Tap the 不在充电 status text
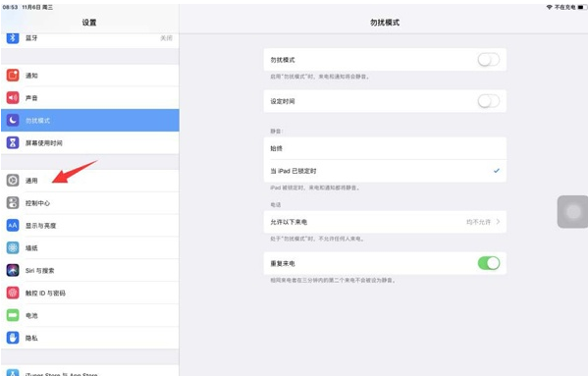The height and width of the screenshot is (376, 588). tap(565, 7)
